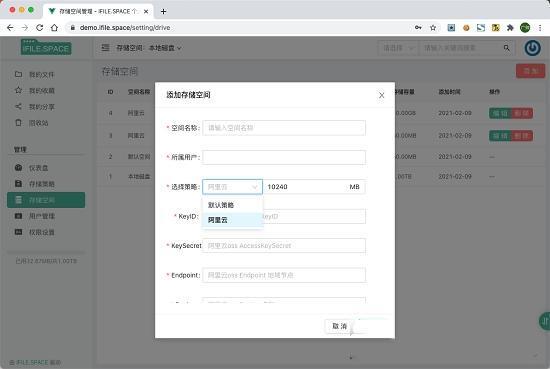Image resolution: width=550 pixels, height=369 pixels.
Task: Reload the page
Action: [x=40, y=28]
